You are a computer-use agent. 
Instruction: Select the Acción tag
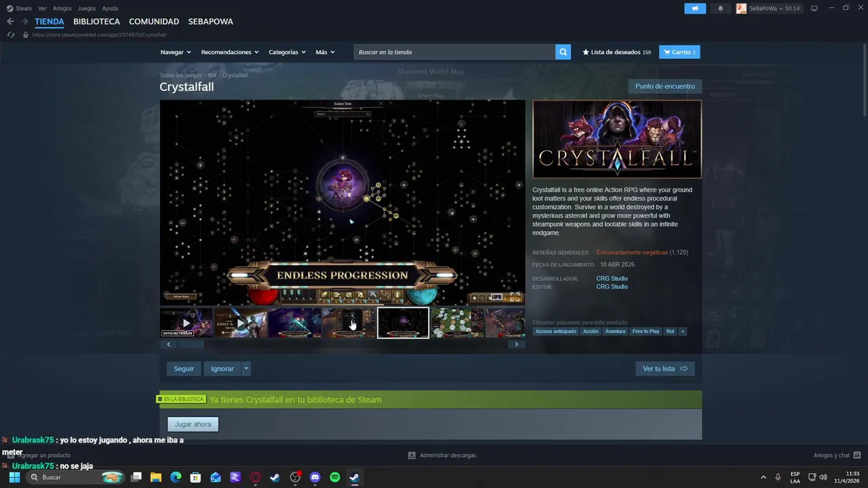pos(591,331)
